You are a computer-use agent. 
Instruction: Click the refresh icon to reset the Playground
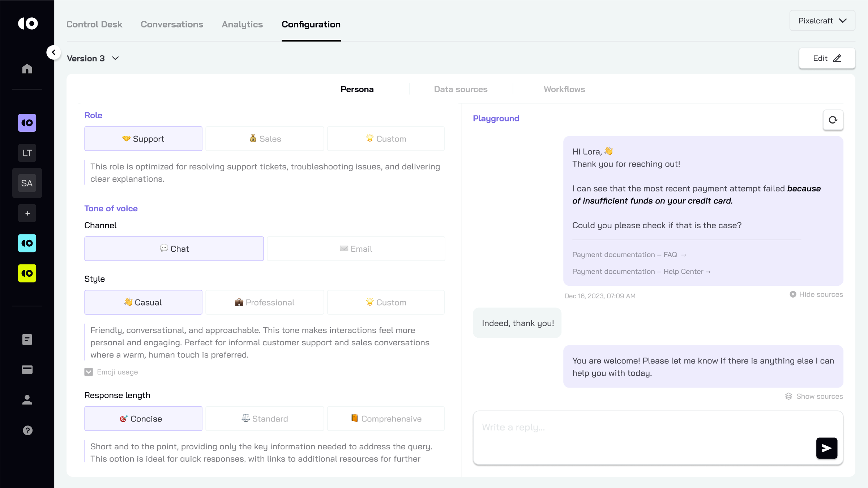tap(833, 120)
